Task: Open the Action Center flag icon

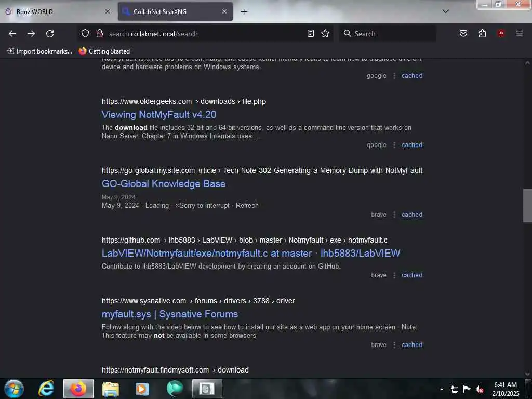Action: [467, 389]
